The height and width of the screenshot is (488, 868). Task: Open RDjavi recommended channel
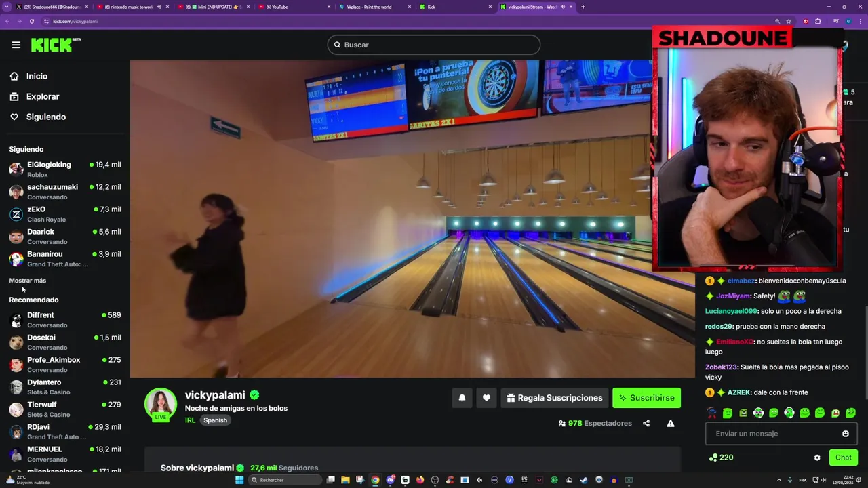(65, 432)
